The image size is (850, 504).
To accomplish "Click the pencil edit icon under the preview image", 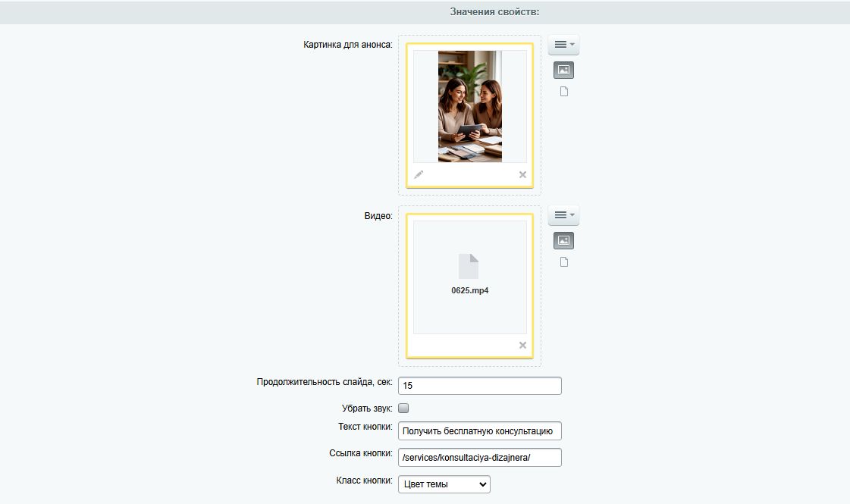I will click(x=419, y=175).
